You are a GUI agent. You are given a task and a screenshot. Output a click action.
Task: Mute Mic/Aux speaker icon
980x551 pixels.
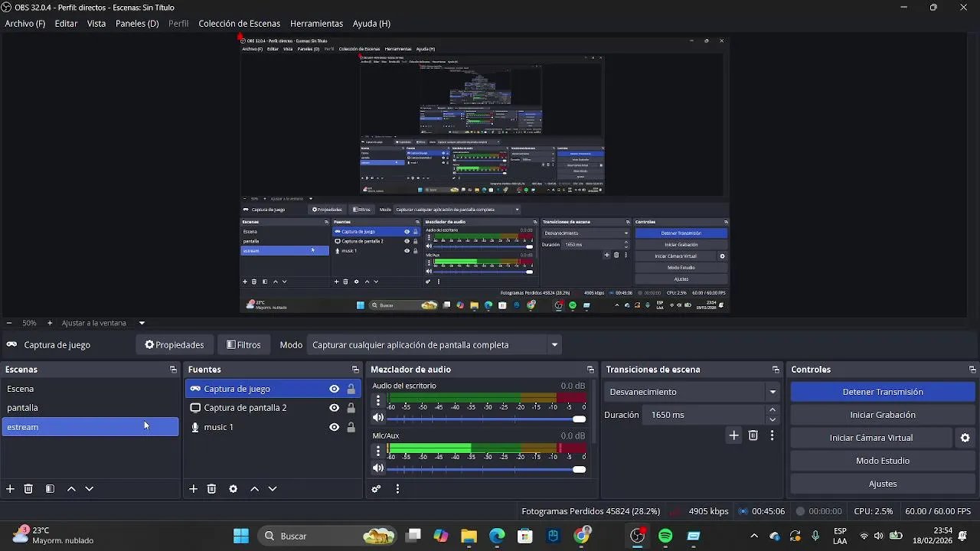[x=377, y=468]
